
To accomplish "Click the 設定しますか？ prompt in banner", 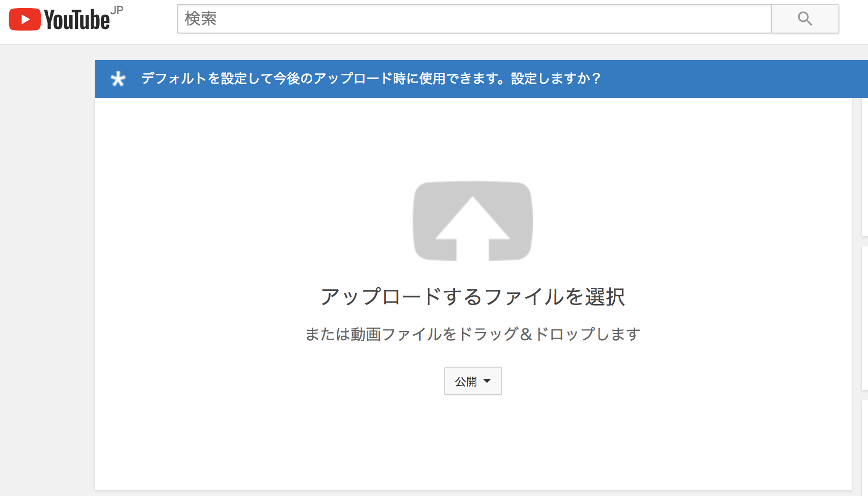I will 556,78.
